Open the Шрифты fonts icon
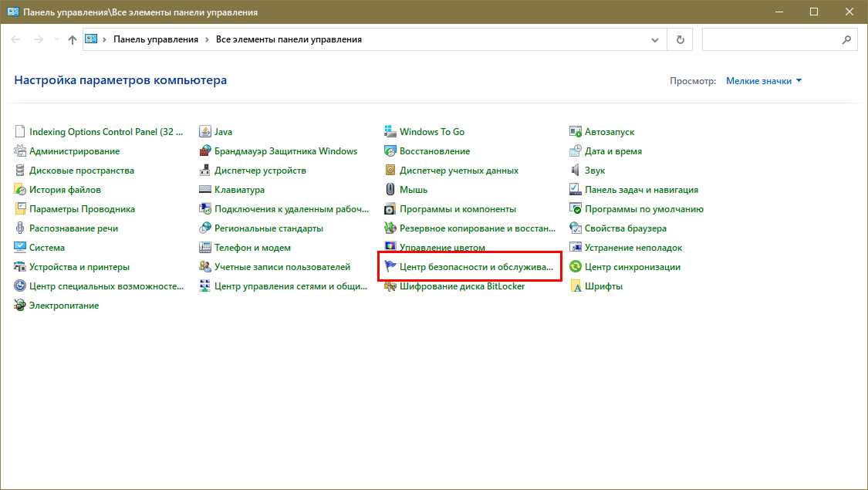 coord(576,286)
